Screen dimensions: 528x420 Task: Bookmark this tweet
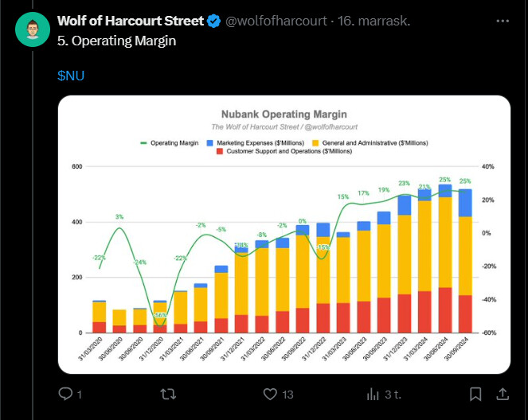click(x=475, y=394)
